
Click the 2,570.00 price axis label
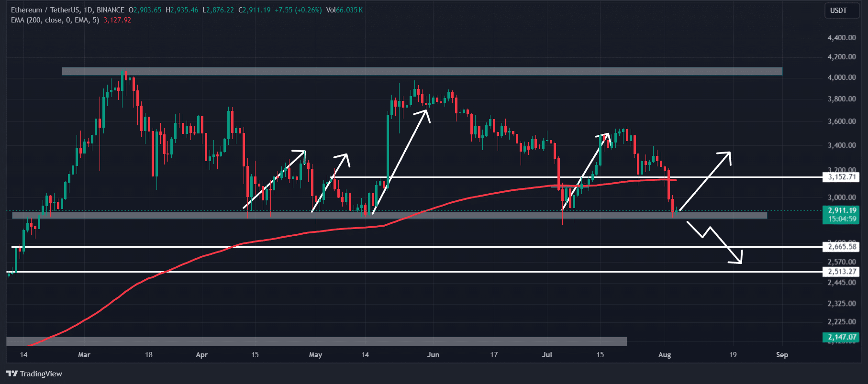(x=842, y=262)
